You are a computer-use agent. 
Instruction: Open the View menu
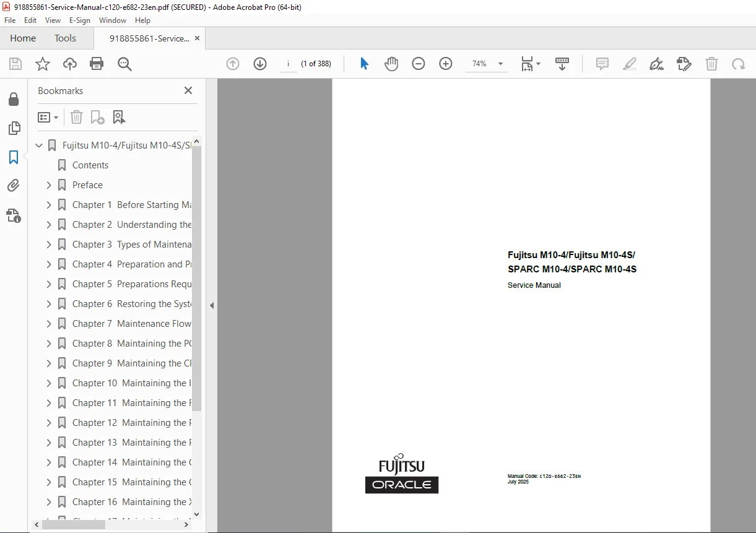[x=53, y=20]
